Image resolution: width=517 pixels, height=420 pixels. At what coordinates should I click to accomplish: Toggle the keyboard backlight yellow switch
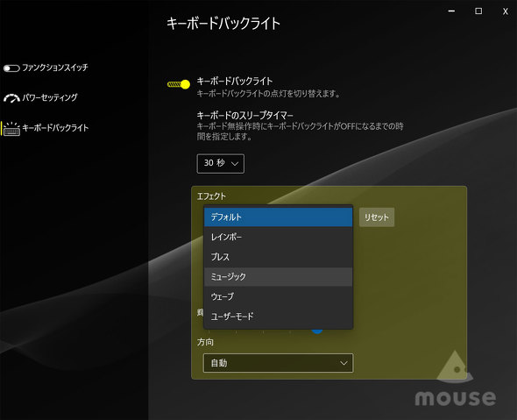(179, 84)
